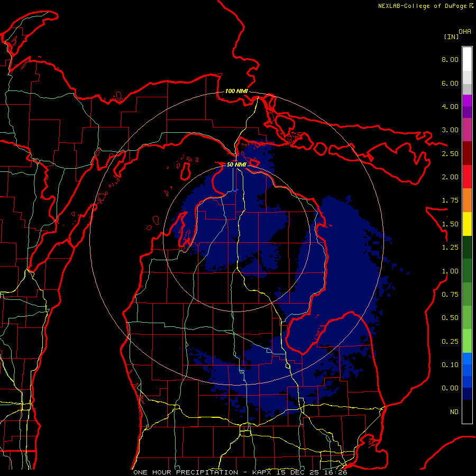Click the 100 NMI range ring label
Image resolution: width=476 pixels, height=476 pixels.
(236, 91)
